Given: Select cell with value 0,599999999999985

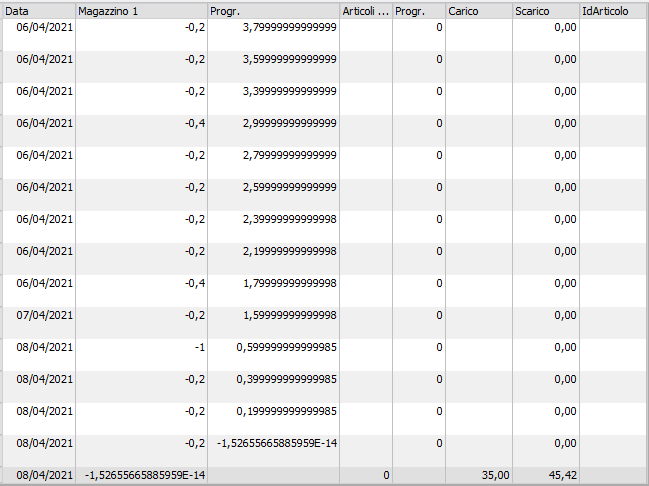Looking at the screenshot, I should click(x=274, y=355).
